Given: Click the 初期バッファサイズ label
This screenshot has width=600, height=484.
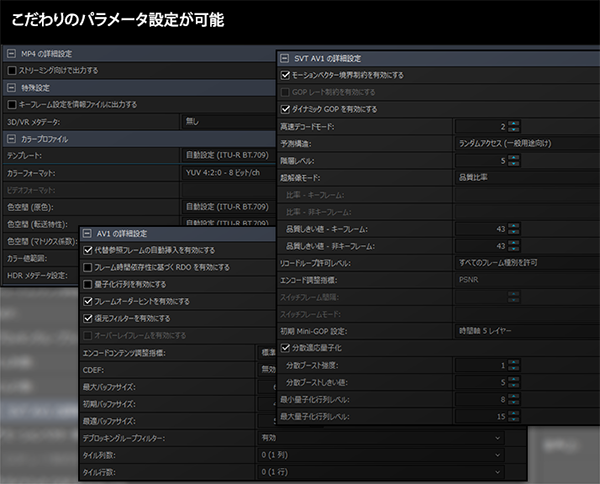Looking at the screenshot, I should (109, 404).
